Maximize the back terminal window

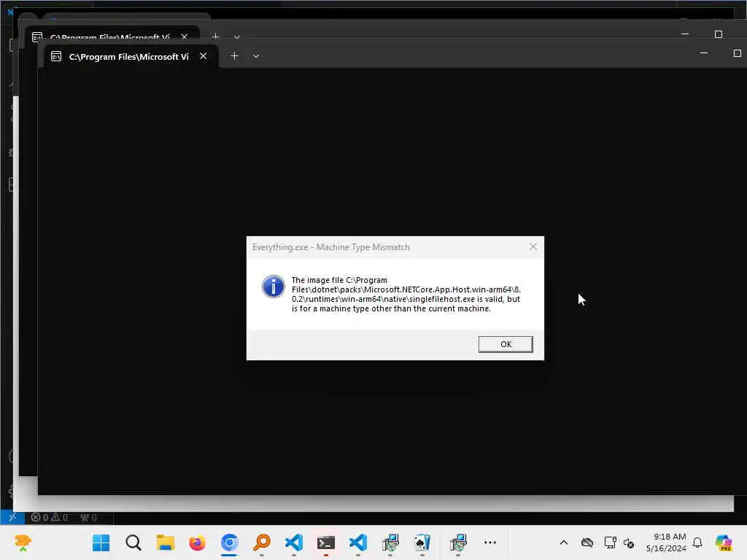click(x=719, y=34)
